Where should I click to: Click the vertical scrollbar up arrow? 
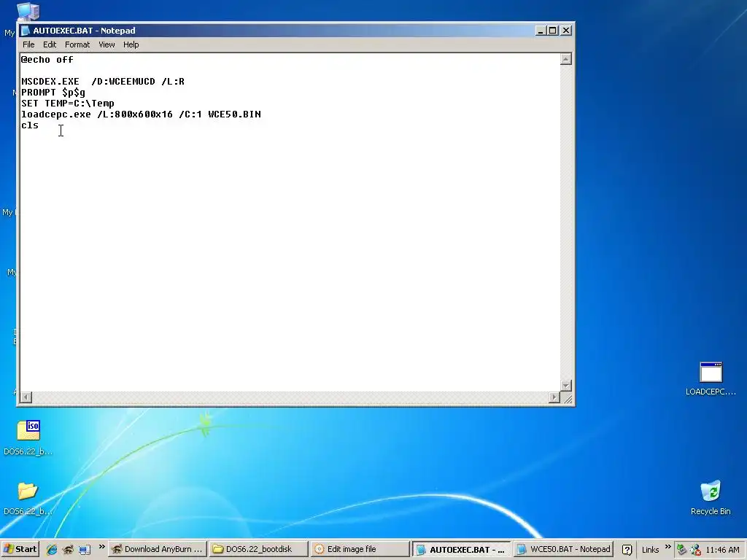point(565,59)
